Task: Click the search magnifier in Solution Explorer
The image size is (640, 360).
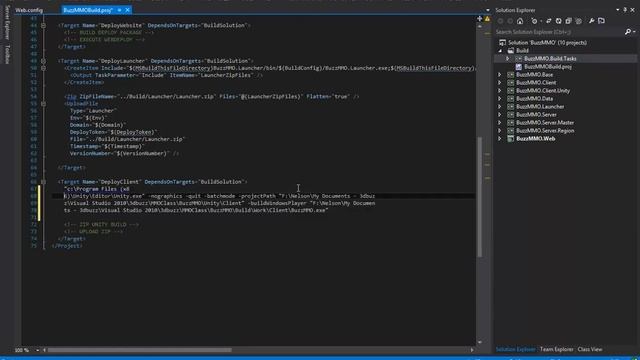Action: click(628, 32)
